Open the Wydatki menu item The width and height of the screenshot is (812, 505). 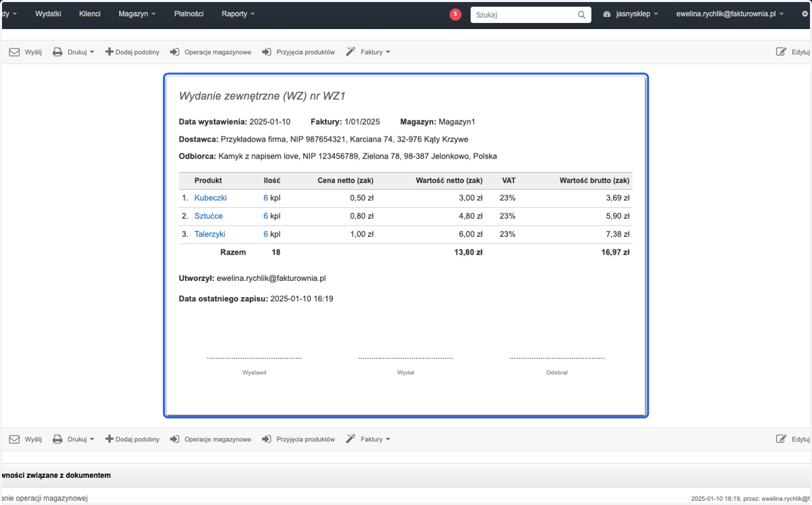48,14
